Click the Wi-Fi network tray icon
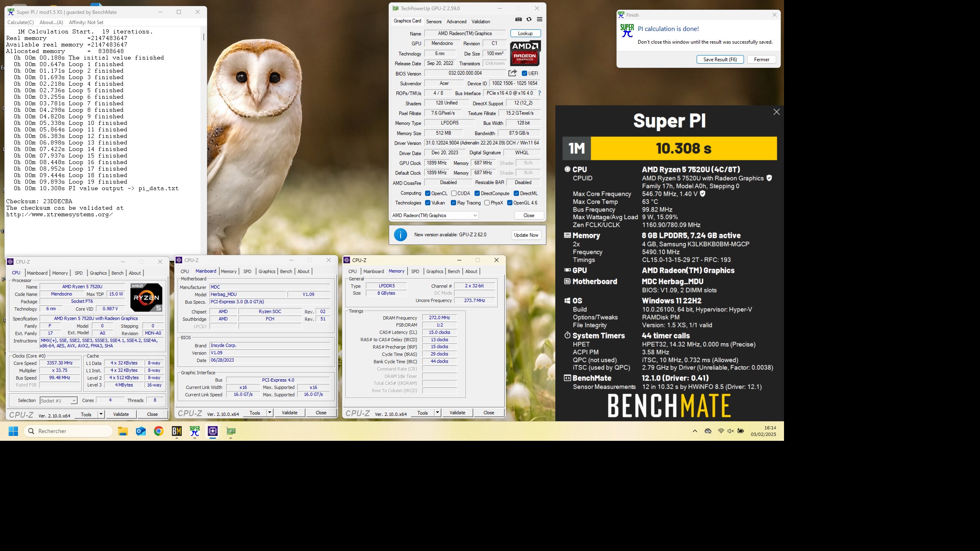The height and width of the screenshot is (551, 980). [721, 431]
